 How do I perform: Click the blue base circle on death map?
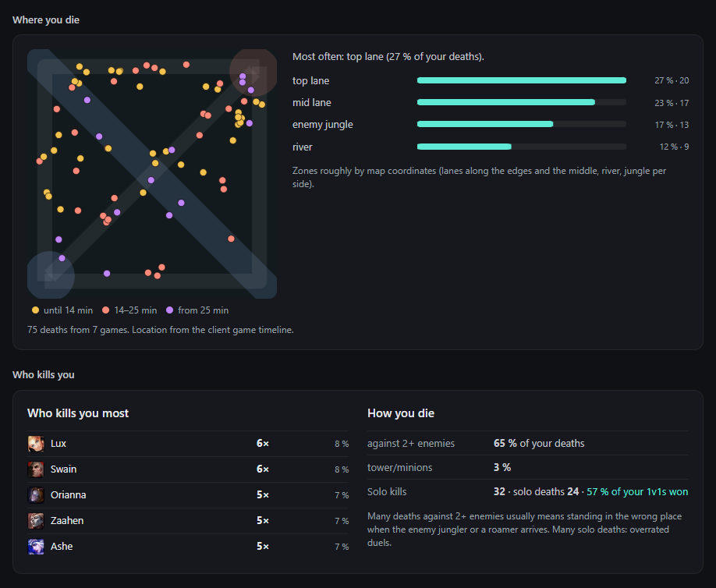tap(51, 275)
